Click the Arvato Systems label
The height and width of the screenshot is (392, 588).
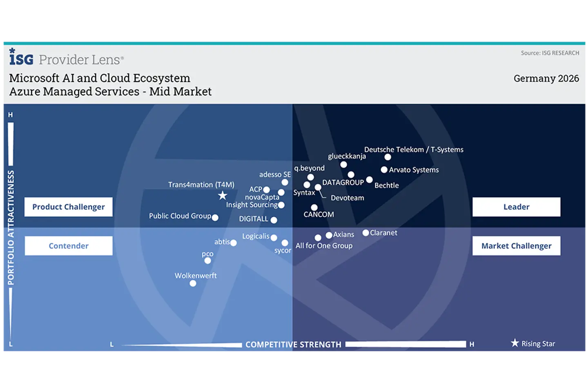414,170
